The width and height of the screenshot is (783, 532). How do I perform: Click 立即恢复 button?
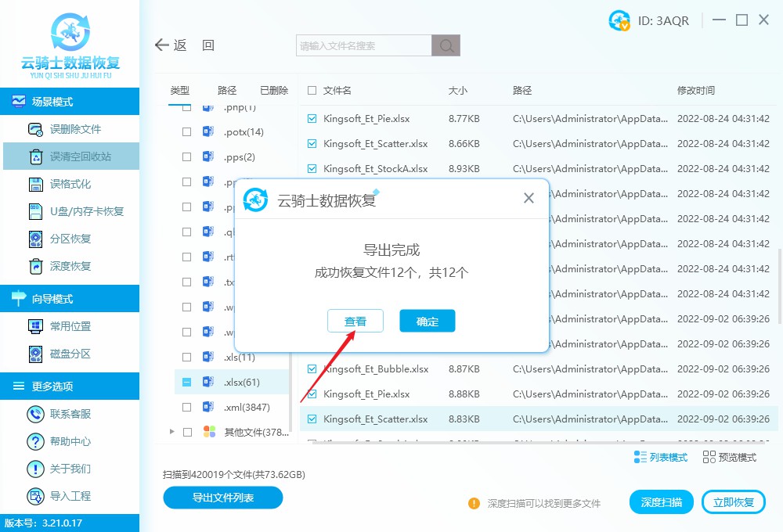(x=734, y=502)
